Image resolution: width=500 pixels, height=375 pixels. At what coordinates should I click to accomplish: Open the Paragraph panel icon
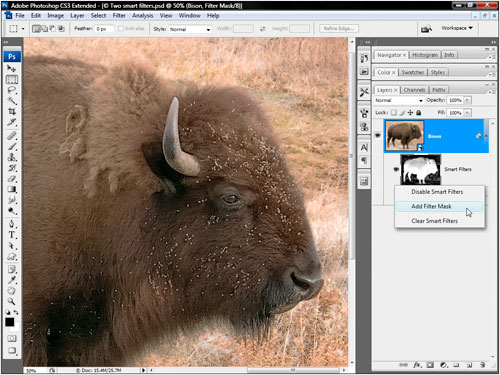(364, 161)
